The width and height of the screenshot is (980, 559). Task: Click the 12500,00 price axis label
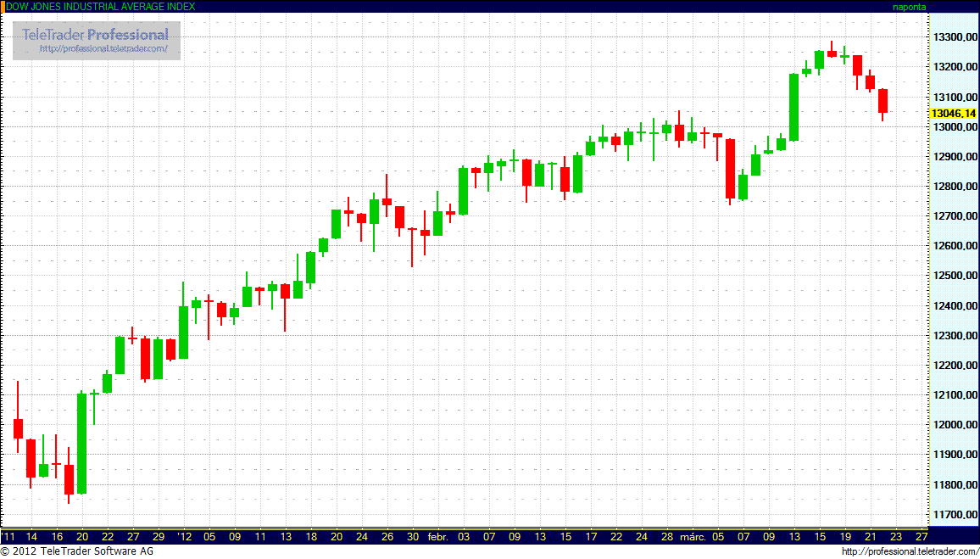pos(954,276)
